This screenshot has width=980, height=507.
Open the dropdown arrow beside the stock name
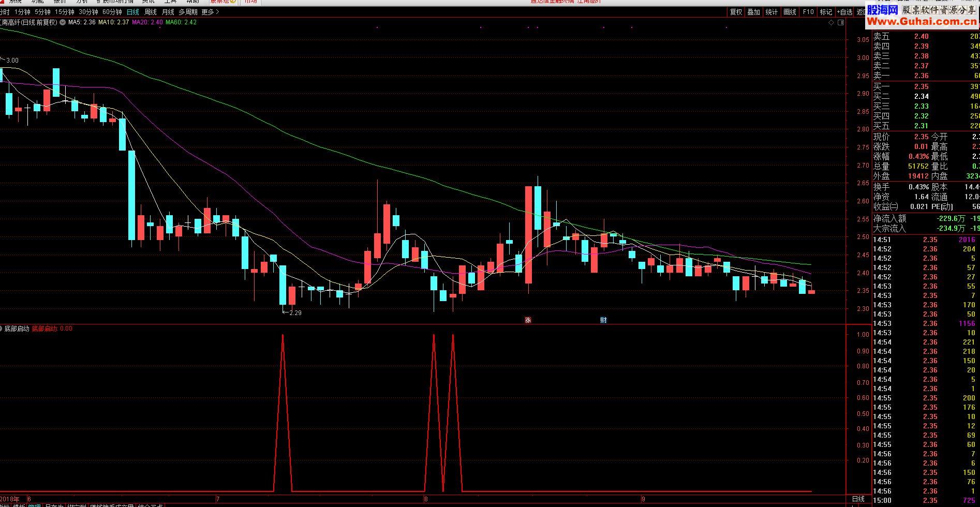(63, 22)
